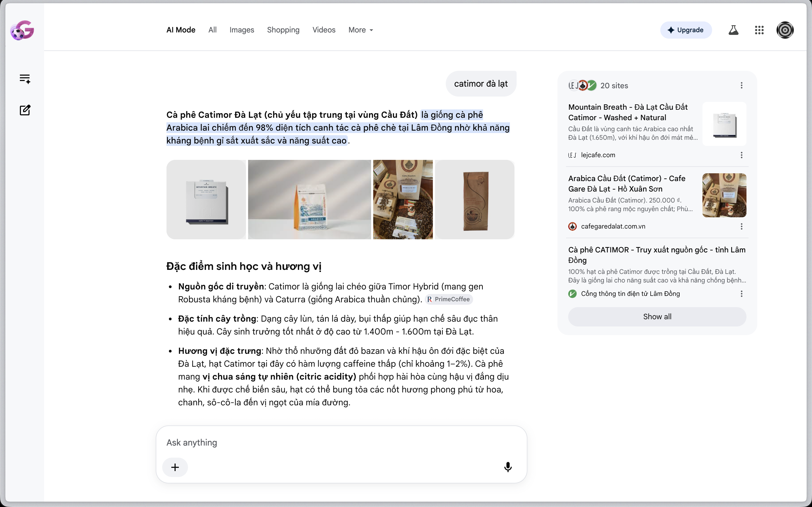
Task: Open AI Mode history icon in sidebar
Action: [x=25, y=79]
